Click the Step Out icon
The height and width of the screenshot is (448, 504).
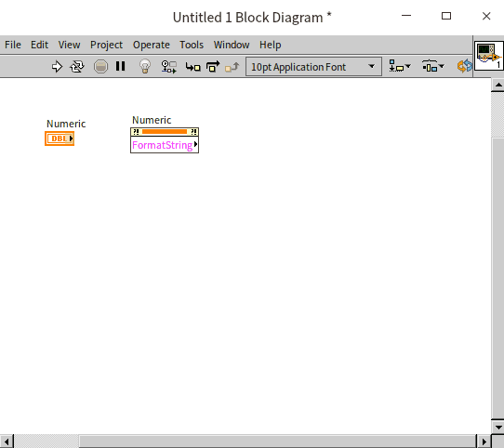pos(232,67)
